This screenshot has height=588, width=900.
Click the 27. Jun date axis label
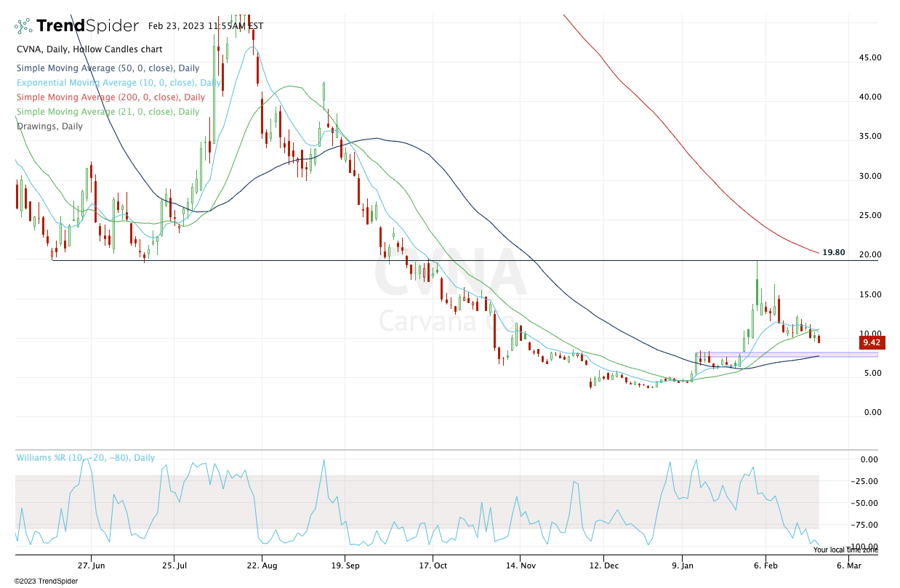tap(91, 565)
